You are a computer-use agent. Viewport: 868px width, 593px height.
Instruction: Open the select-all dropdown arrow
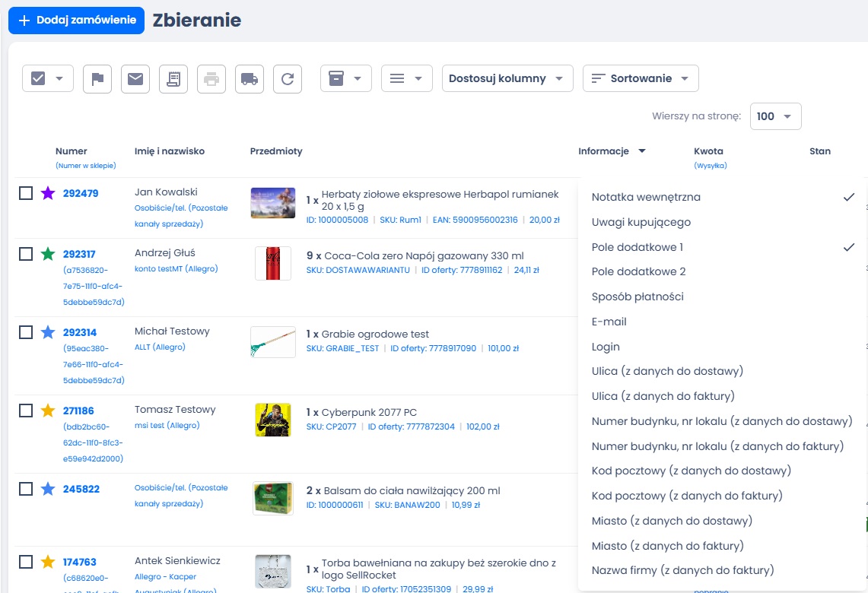(x=60, y=78)
